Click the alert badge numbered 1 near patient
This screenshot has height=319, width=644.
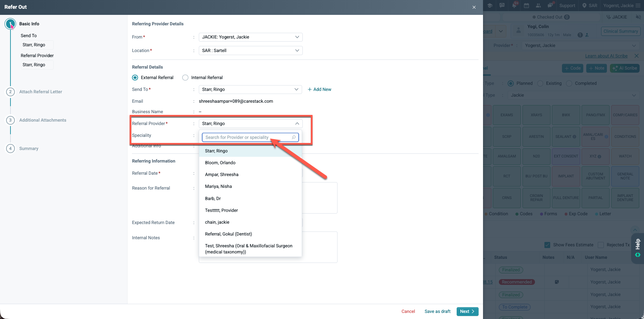pyautogui.click(x=580, y=35)
